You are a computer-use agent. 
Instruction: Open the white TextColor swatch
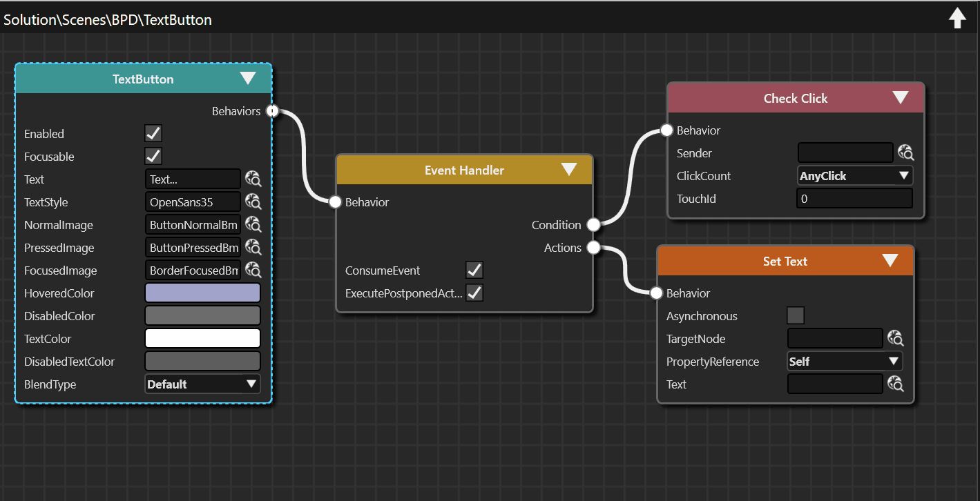(x=202, y=339)
